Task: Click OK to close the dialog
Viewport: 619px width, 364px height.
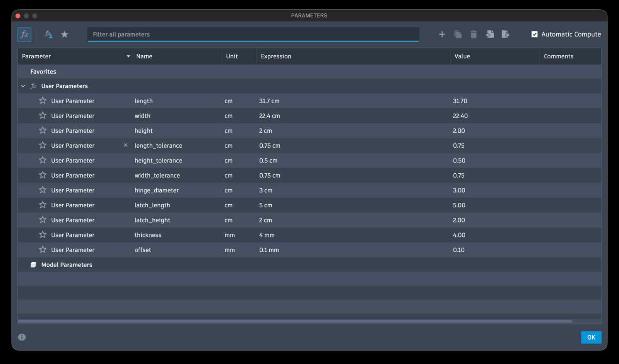Action: [591, 337]
